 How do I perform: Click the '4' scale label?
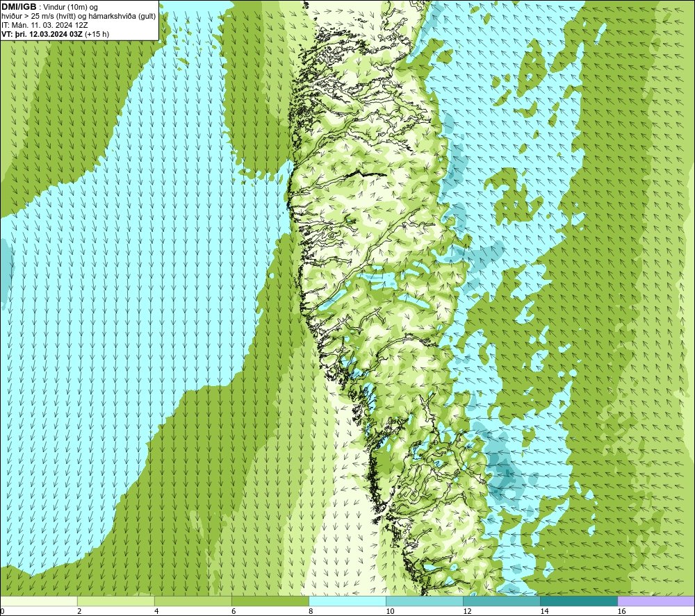click(x=156, y=611)
